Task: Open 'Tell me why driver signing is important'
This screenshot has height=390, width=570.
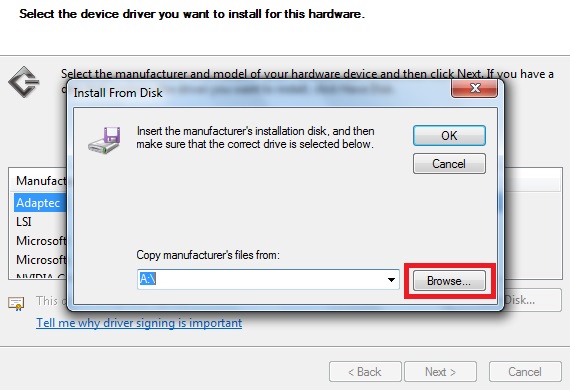Action: [139, 323]
